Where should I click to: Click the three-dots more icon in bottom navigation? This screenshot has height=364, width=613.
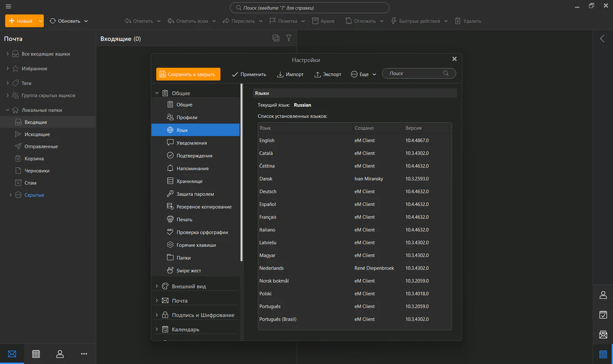coord(84,354)
